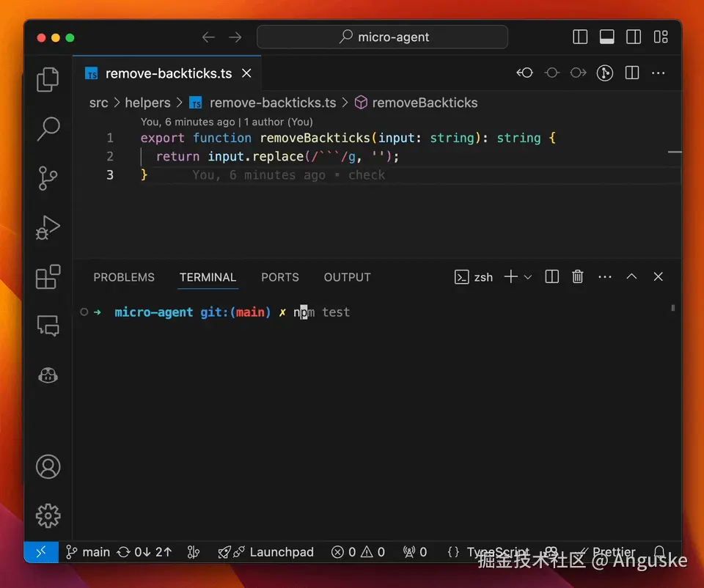Close the terminal panel
Image resolution: width=704 pixels, height=588 pixels.
point(659,276)
